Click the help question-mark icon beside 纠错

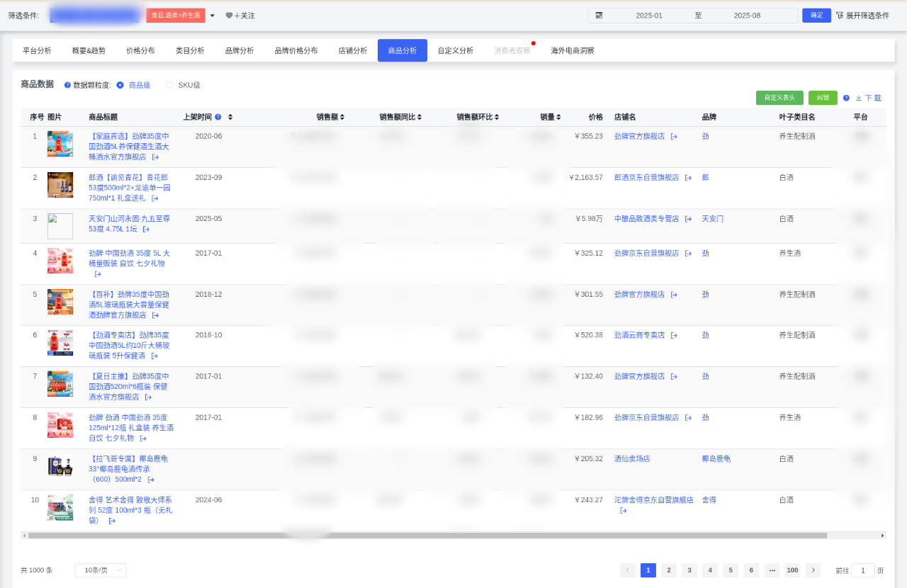tap(846, 98)
